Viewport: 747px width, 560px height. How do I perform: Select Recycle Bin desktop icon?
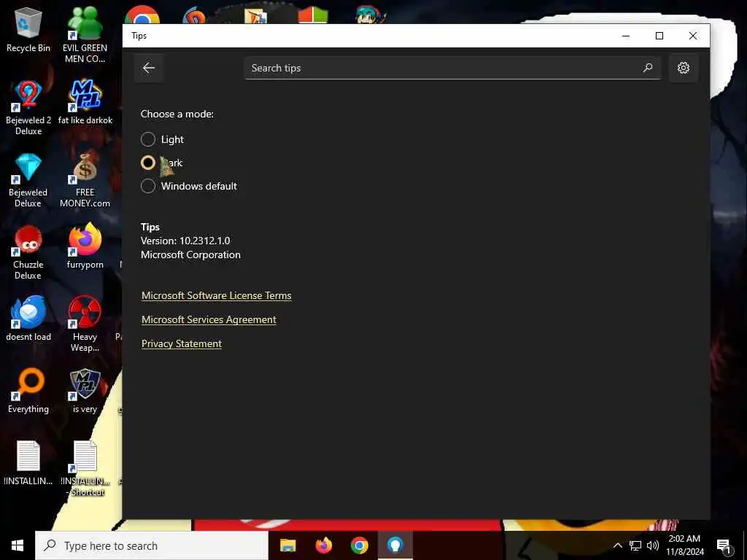pyautogui.click(x=28, y=31)
